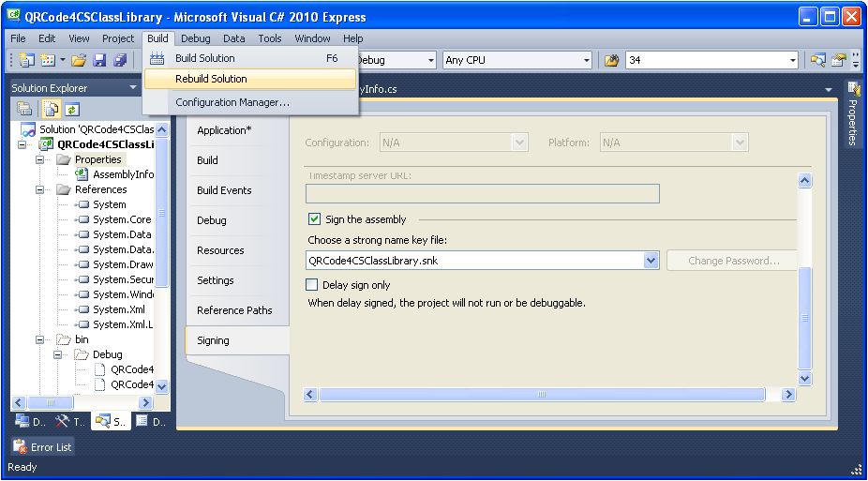
Task: Switch to the Reference Paths tab
Action: pos(238,310)
